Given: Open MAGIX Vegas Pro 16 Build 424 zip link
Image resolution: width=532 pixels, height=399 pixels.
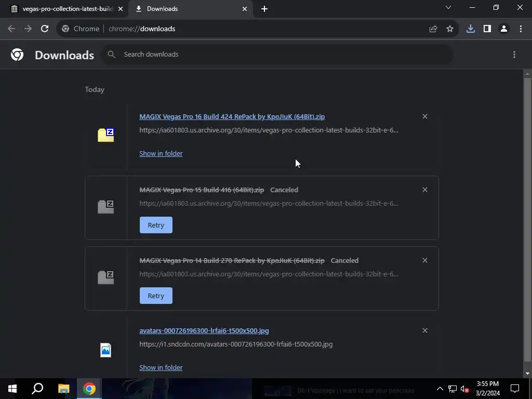Looking at the screenshot, I should click(232, 117).
